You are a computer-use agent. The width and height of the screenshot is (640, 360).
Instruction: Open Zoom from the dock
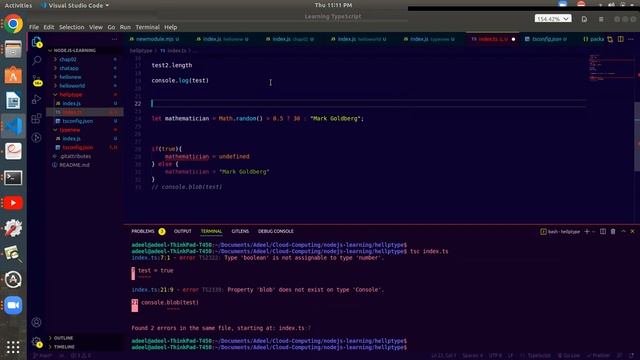(13, 305)
